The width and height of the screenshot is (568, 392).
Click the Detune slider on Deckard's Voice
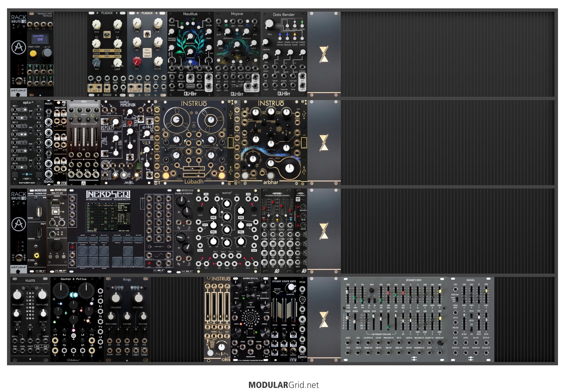(355, 322)
